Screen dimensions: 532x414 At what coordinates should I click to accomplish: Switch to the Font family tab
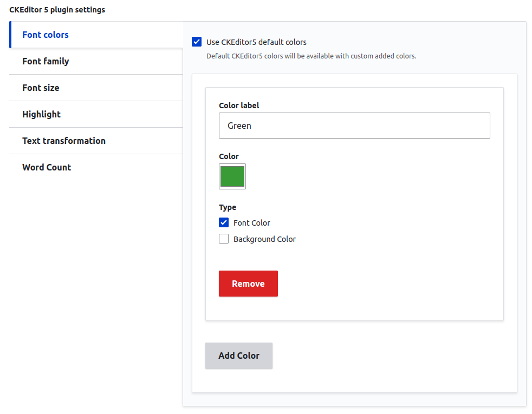tap(46, 61)
